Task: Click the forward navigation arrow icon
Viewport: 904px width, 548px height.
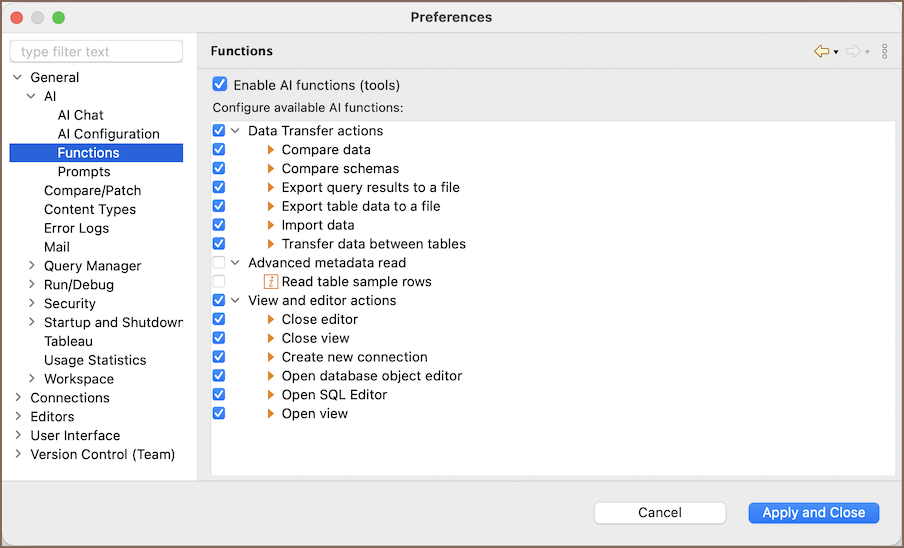Action: [853, 51]
